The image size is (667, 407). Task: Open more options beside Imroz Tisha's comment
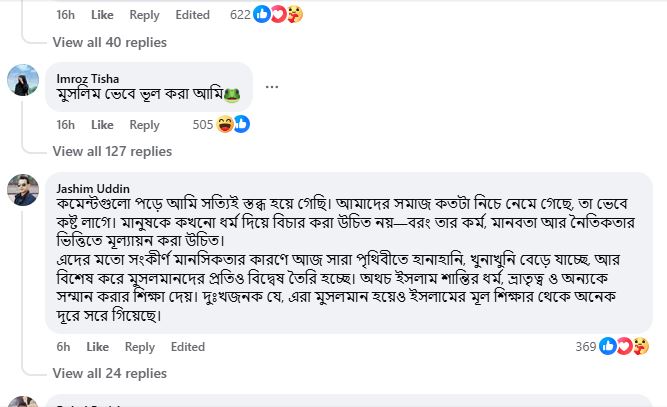(272, 87)
